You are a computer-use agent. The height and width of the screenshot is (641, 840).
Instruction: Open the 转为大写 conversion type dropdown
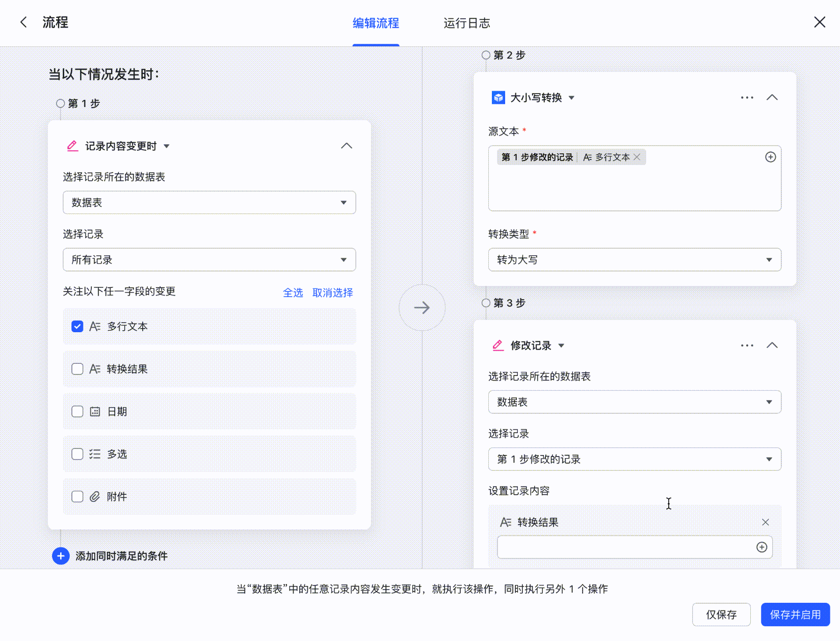[634, 259]
